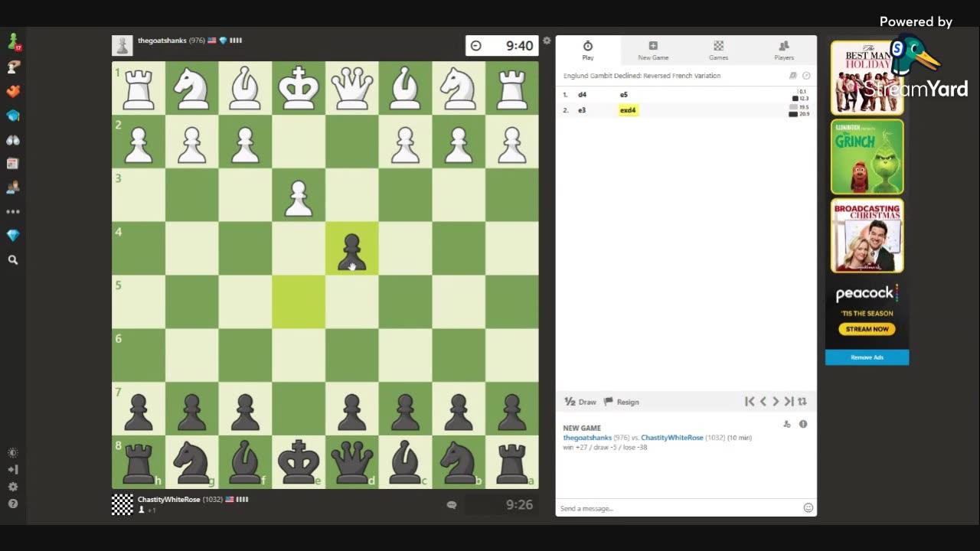
Task: Flip the board with the rotate icon
Action: tap(802, 401)
